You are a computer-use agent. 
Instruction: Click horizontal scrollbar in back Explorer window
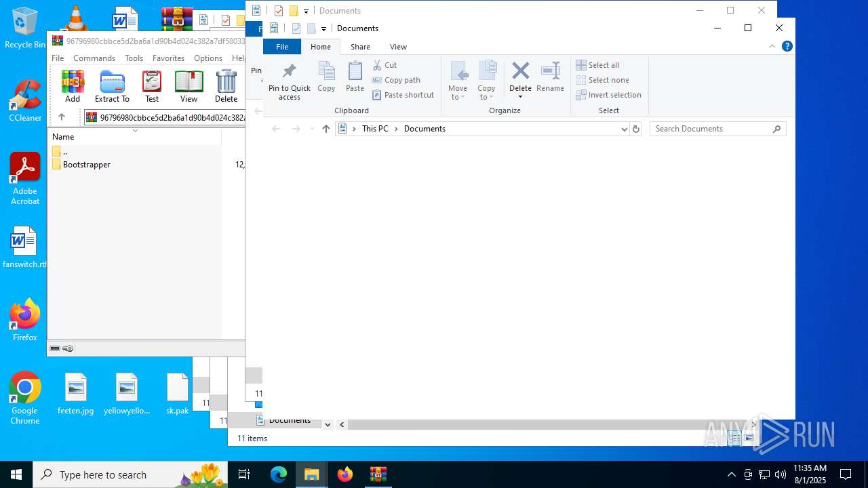(x=547, y=424)
